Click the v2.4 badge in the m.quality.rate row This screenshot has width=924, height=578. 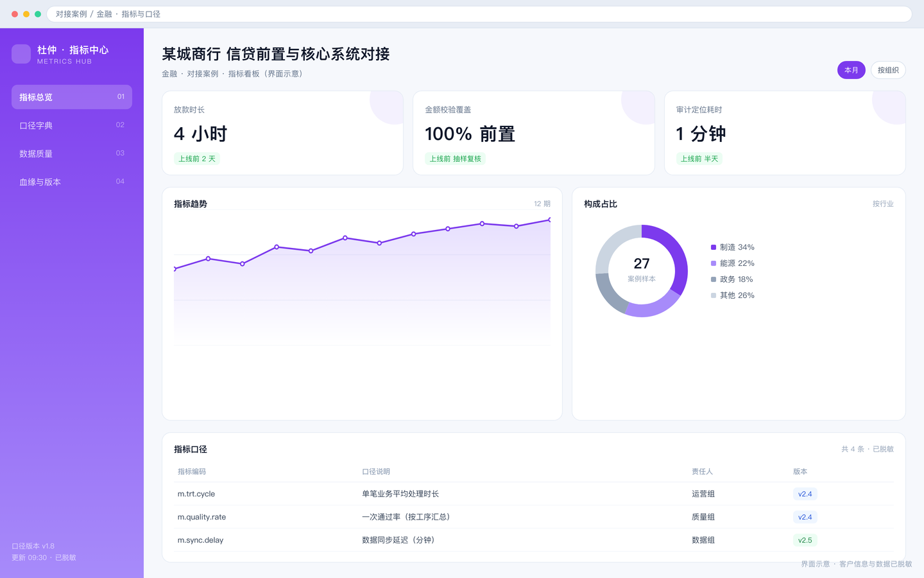(x=805, y=517)
